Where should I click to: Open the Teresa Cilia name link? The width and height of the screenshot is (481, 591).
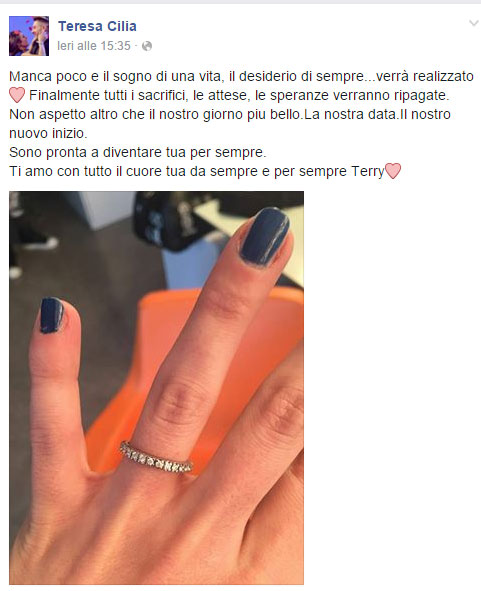(x=97, y=26)
